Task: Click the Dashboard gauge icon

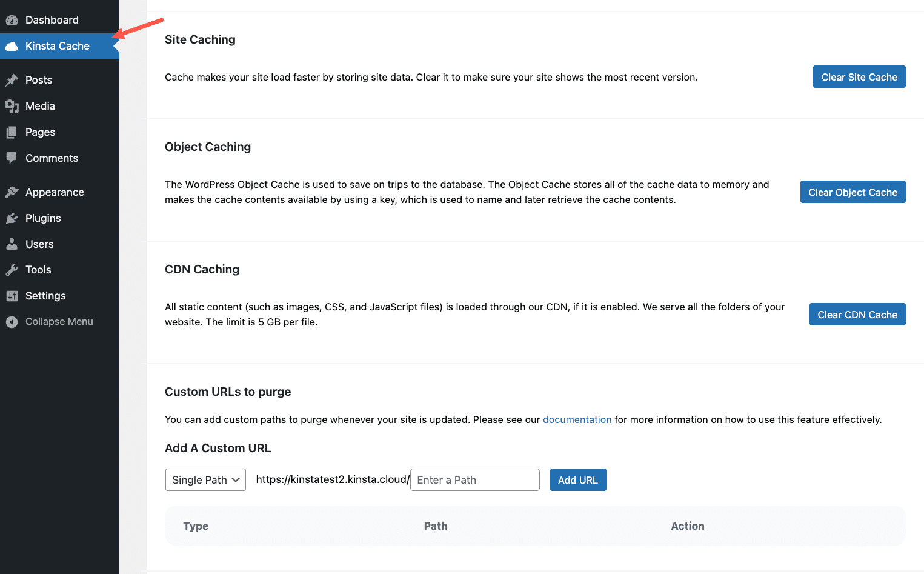Action: point(12,19)
